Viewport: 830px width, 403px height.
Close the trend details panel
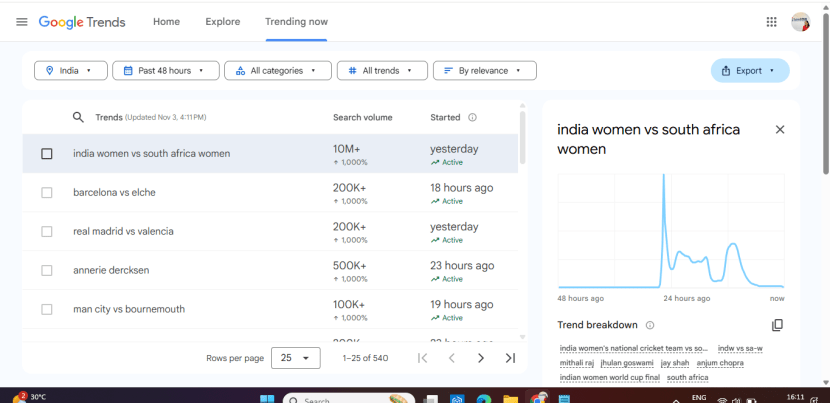pyautogui.click(x=780, y=129)
